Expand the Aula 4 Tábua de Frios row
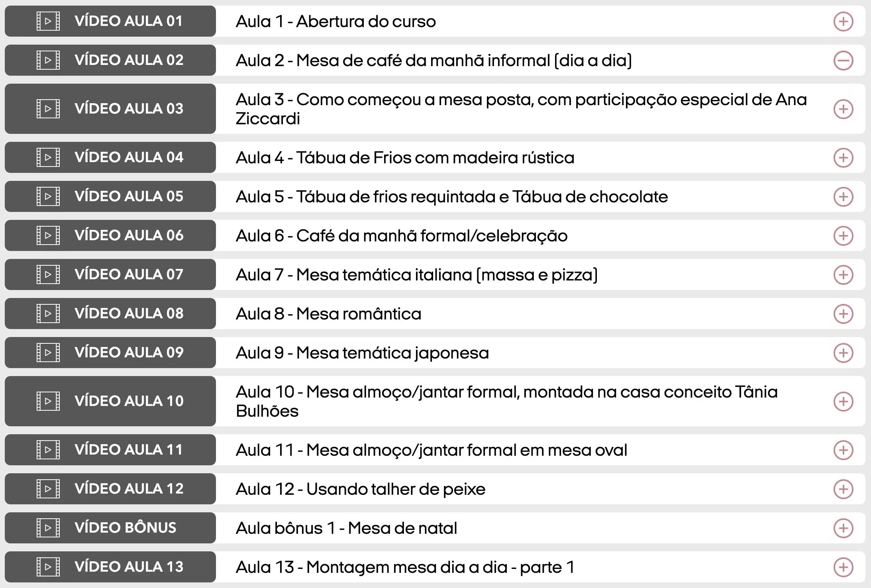Image resolution: width=871 pixels, height=588 pixels. [843, 158]
